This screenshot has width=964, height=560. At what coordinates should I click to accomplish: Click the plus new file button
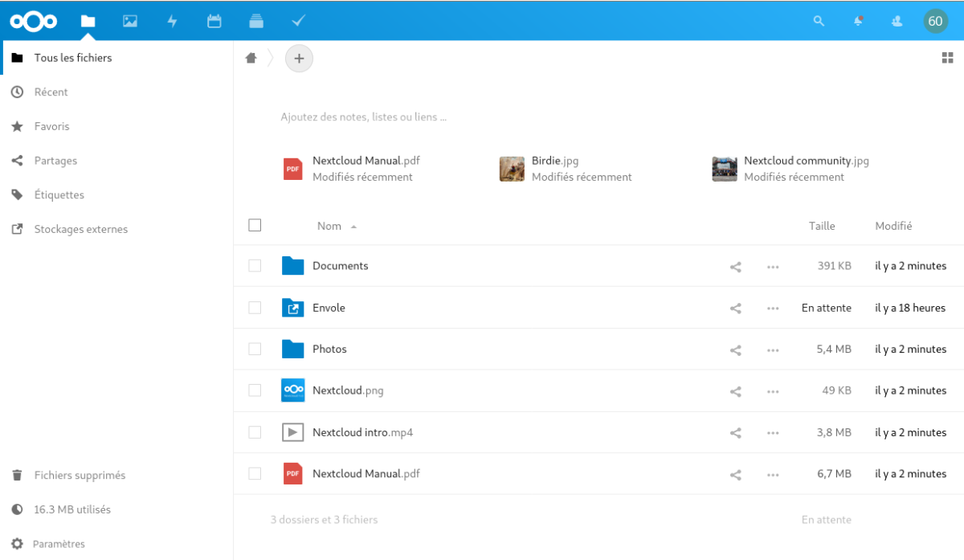(299, 58)
